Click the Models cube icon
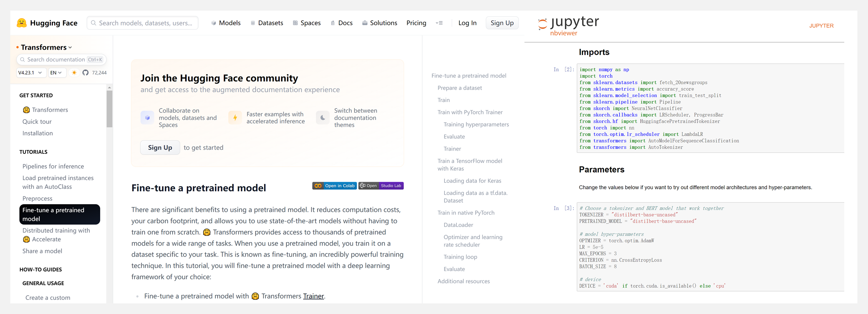This screenshot has width=868, height=314. 214,23
